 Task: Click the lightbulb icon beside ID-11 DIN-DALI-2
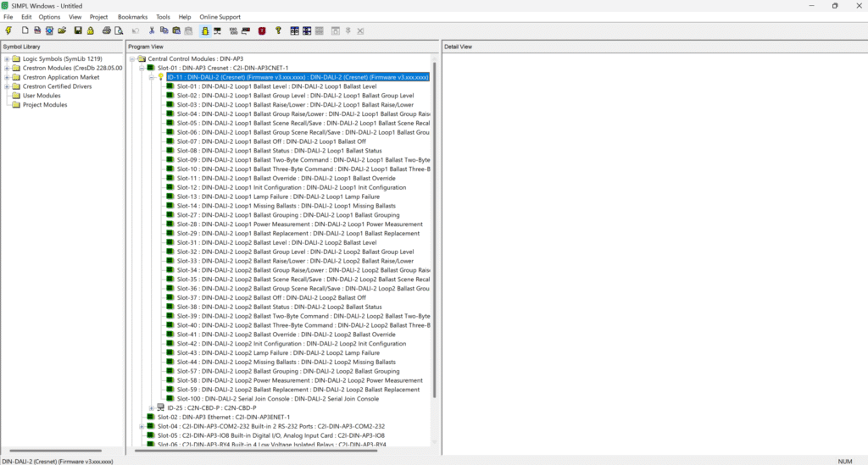161,77
